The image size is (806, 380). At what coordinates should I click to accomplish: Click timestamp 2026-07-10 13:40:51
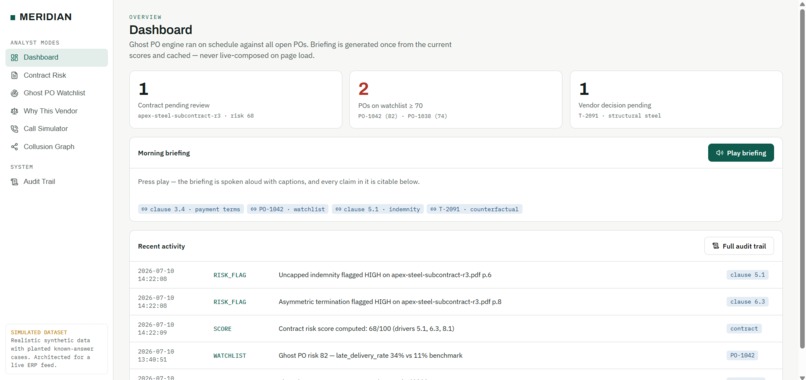[x=156, y=355]
